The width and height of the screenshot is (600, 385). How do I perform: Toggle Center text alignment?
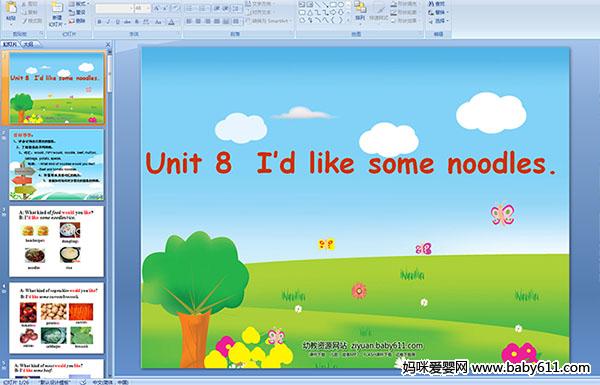tap(198, 21)
